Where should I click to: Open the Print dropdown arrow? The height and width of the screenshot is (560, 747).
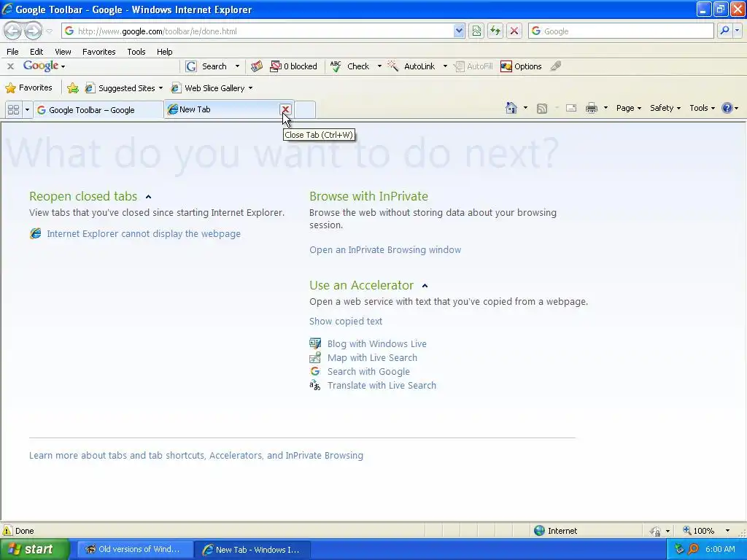[x=605, y=108]
